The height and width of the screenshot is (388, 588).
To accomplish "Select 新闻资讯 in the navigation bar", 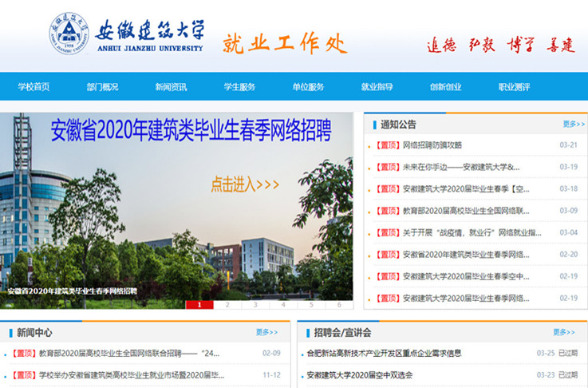I will coord(171,87).
